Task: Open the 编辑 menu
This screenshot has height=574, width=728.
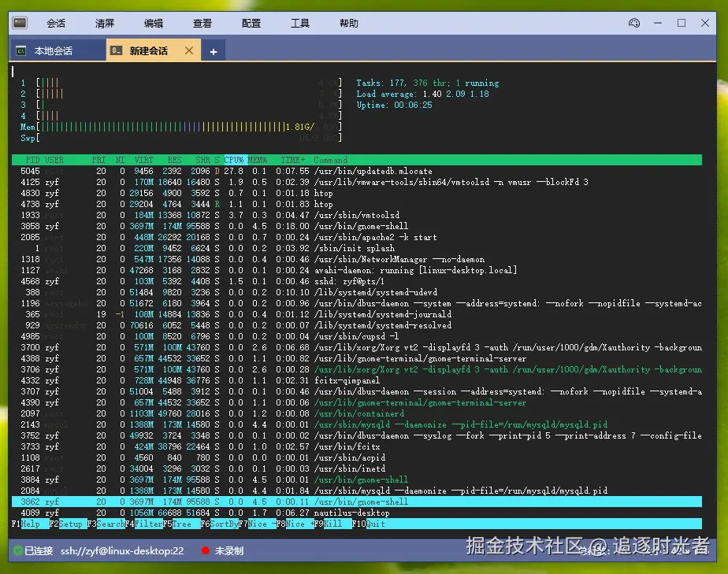Action: (x=154, y=24)
